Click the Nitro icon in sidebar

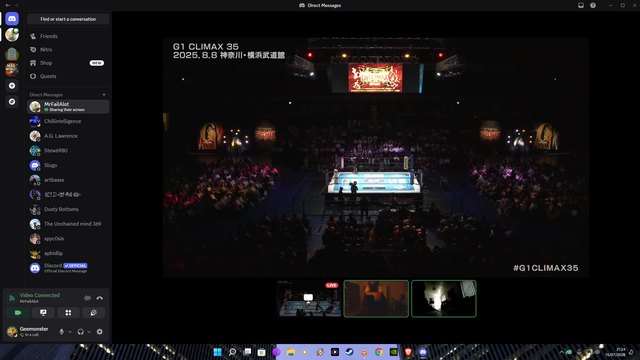tap(33, 49)
